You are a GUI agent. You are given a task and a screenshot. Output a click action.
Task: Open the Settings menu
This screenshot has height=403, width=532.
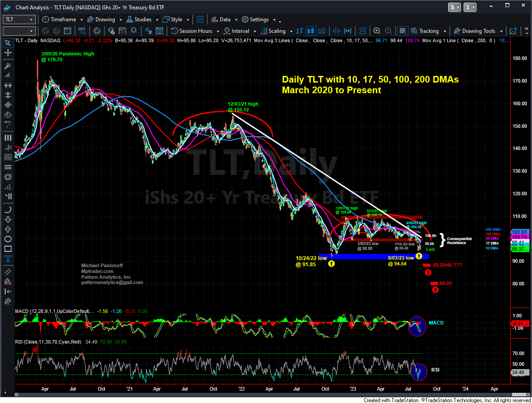[x=258, y=20]
